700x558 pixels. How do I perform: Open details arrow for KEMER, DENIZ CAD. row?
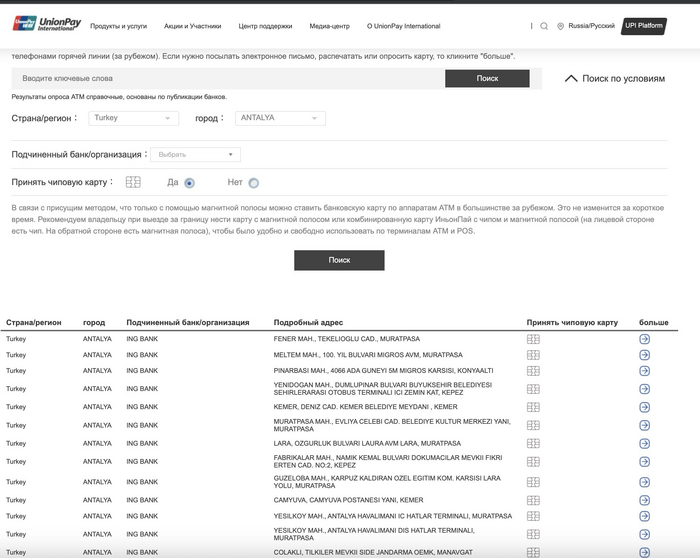(644, 407)
